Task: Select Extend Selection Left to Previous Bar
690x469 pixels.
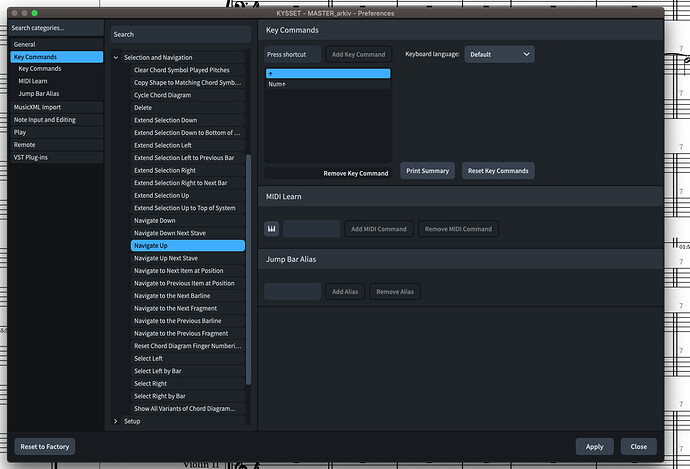Action: (188, 158)
